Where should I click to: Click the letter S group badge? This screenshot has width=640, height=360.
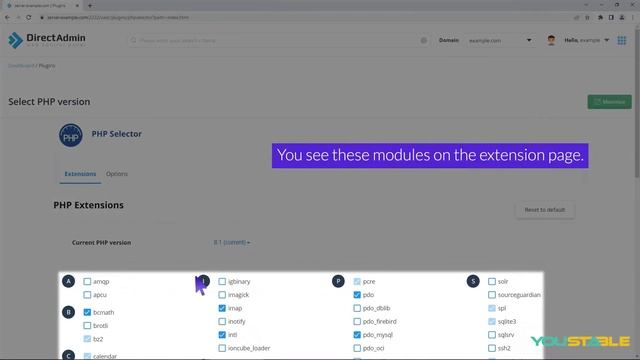click(473, 281)
